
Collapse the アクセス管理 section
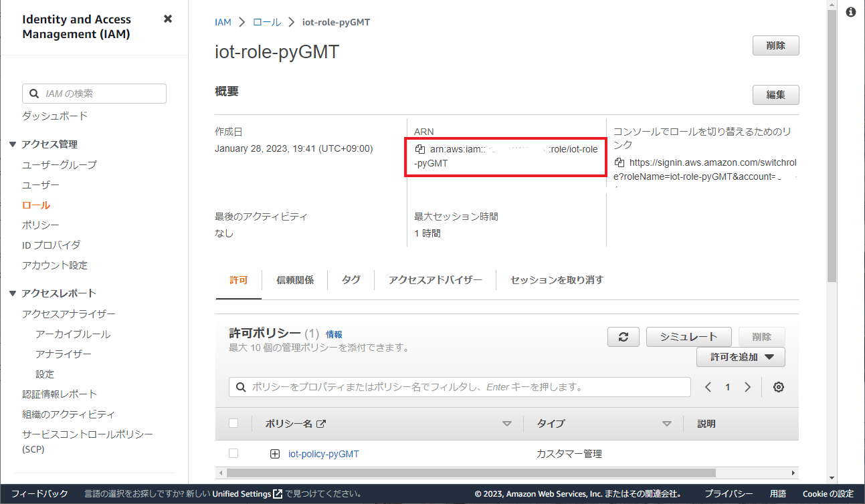point(13,144)
